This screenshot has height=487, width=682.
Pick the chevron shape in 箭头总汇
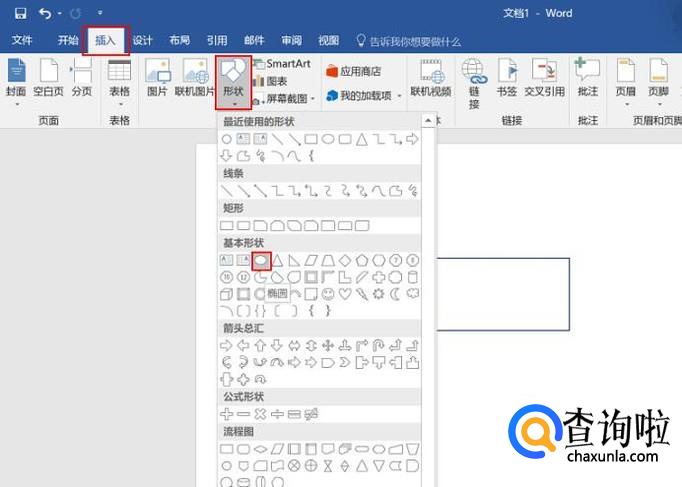click(345, 362)
